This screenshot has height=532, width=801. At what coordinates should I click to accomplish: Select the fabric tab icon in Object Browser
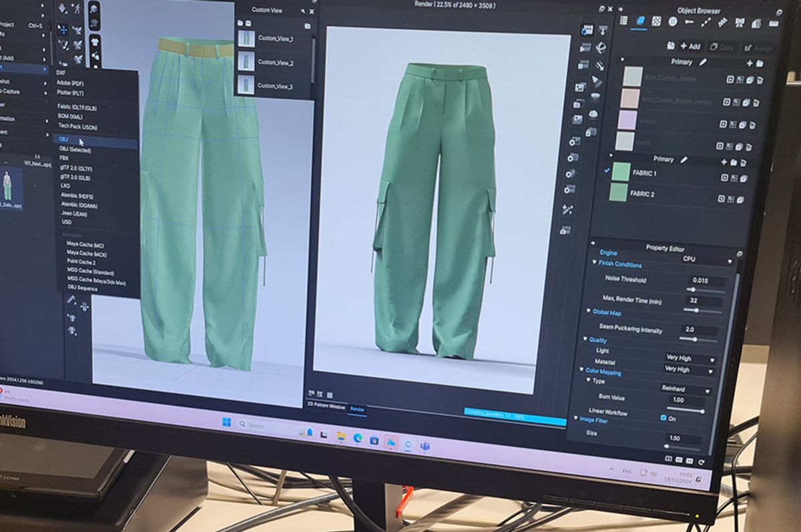click(641, 21)
